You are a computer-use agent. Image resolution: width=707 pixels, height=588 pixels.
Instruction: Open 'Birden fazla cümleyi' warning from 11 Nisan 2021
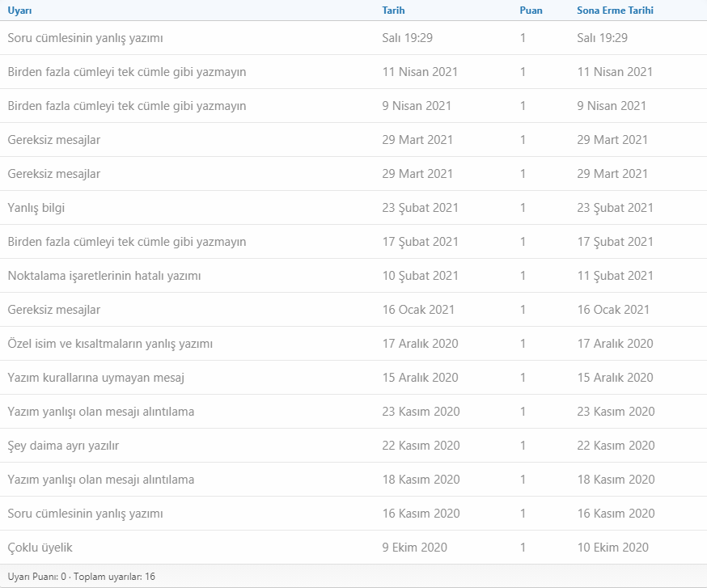coord(127,72)
